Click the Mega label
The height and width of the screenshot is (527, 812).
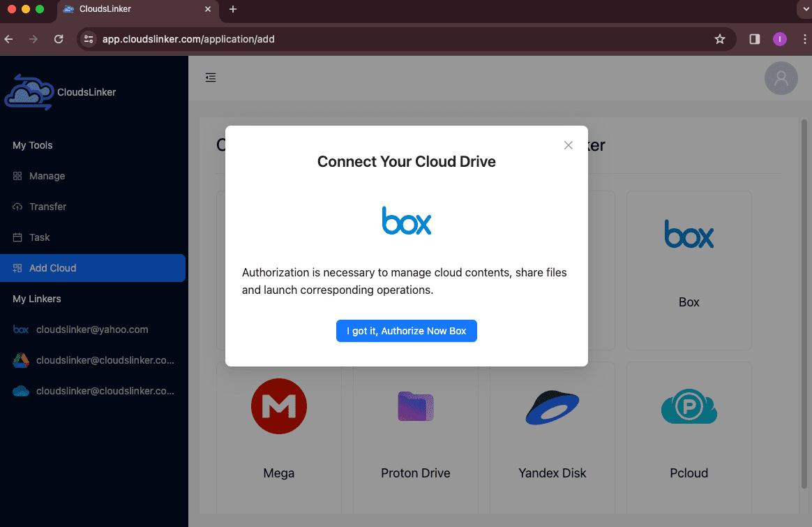click(278, 473)
